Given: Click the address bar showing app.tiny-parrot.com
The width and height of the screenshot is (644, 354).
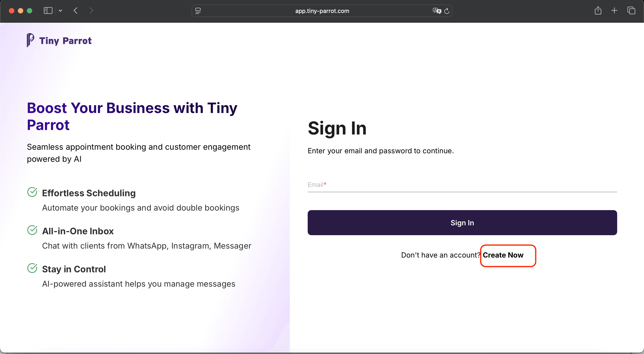Looking at the screenshot, I should tap(322, 11).
